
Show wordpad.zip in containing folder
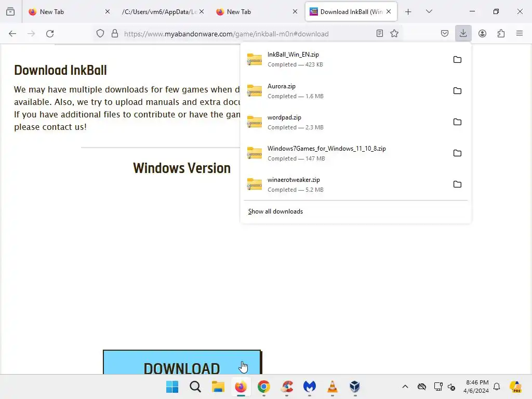click(457, 122)
